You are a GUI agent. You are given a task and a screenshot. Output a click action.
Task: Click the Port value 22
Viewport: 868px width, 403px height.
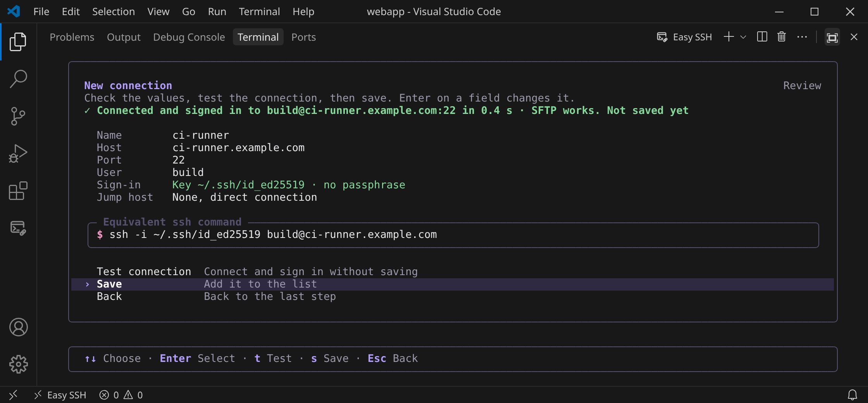[179, 160]
